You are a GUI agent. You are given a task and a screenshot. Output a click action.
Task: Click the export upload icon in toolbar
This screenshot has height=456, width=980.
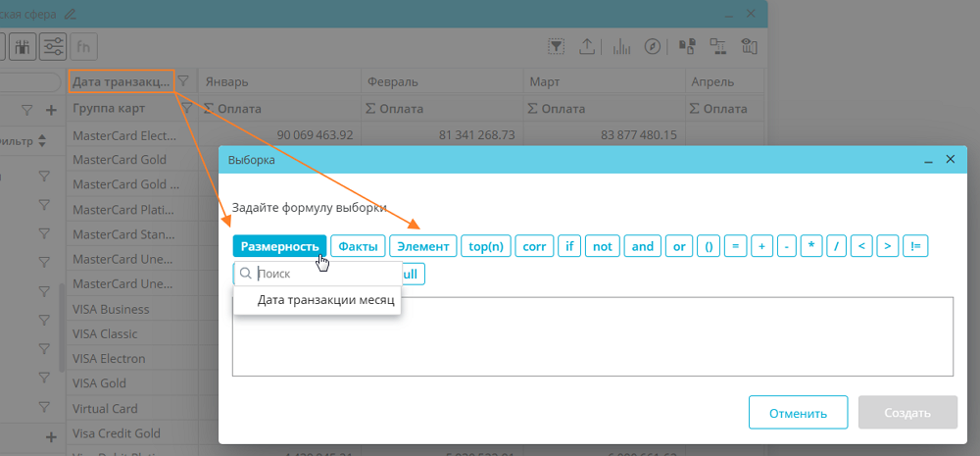coord(587,46)
